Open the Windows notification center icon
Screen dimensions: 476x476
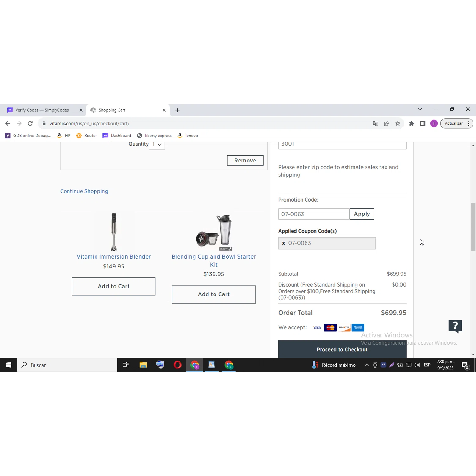point(465,365)
